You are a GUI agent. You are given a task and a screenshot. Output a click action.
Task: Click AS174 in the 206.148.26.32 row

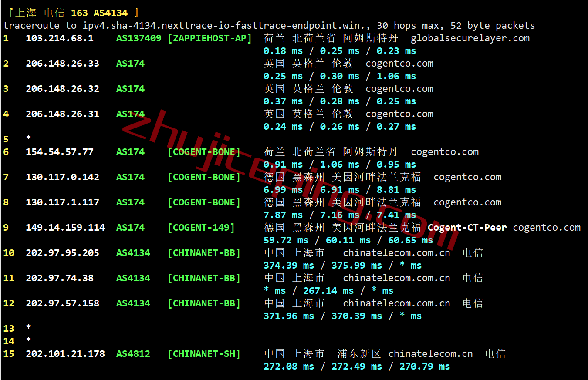pos(130,89)
